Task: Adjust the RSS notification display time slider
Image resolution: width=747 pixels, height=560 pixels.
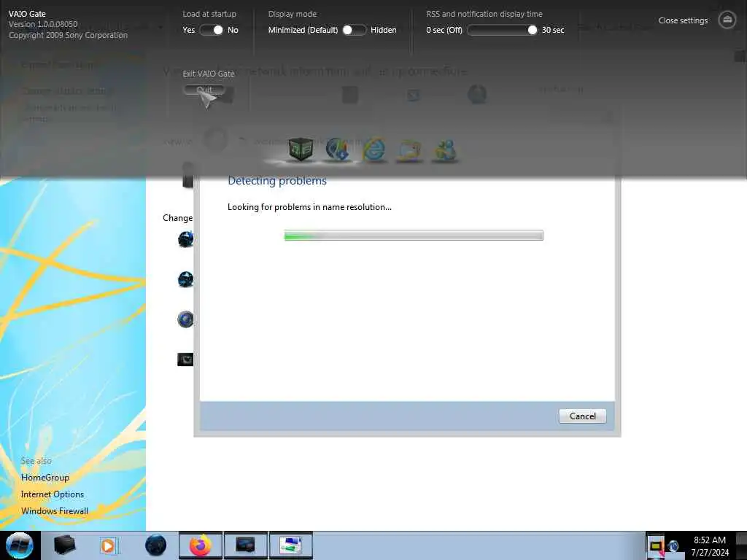Action: 502,30
